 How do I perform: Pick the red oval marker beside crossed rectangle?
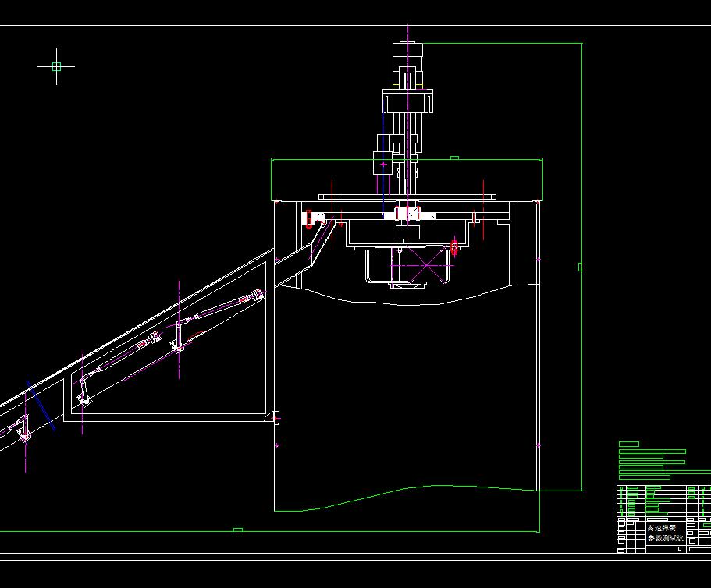pos(454,248)
